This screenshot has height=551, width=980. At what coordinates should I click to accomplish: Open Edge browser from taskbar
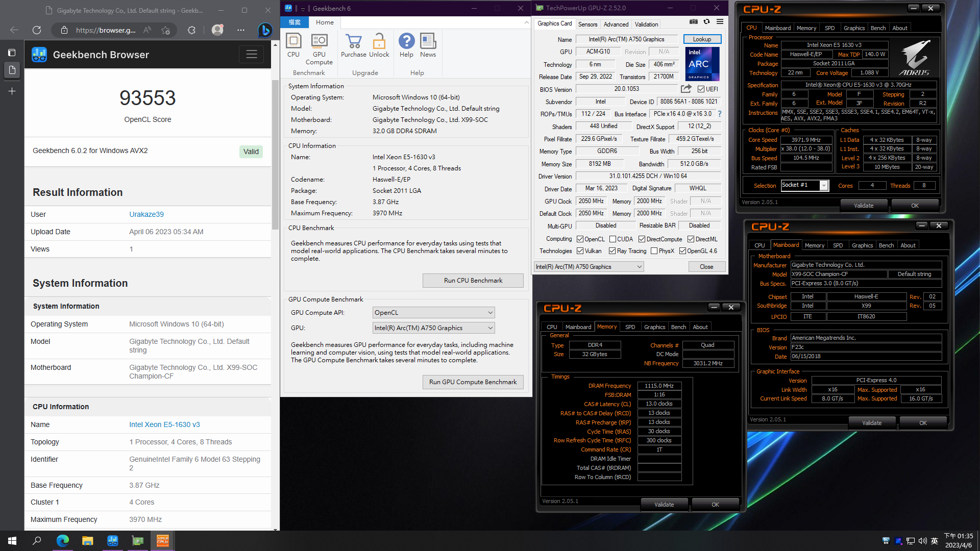point(62,541)
